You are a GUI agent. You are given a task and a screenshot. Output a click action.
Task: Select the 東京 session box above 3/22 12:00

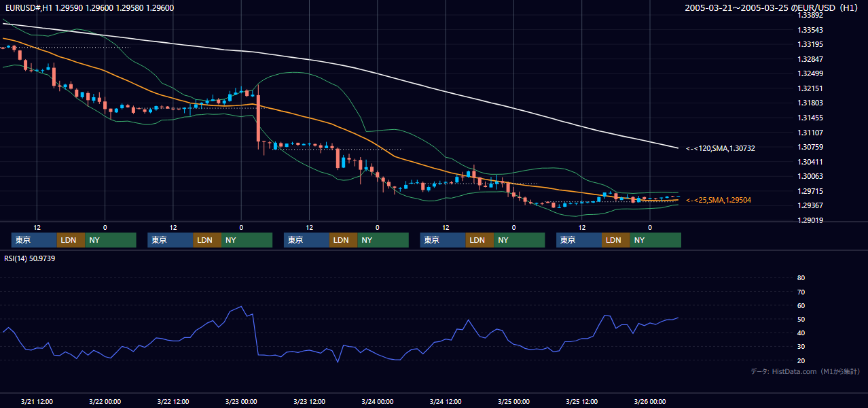click(170, 240)
